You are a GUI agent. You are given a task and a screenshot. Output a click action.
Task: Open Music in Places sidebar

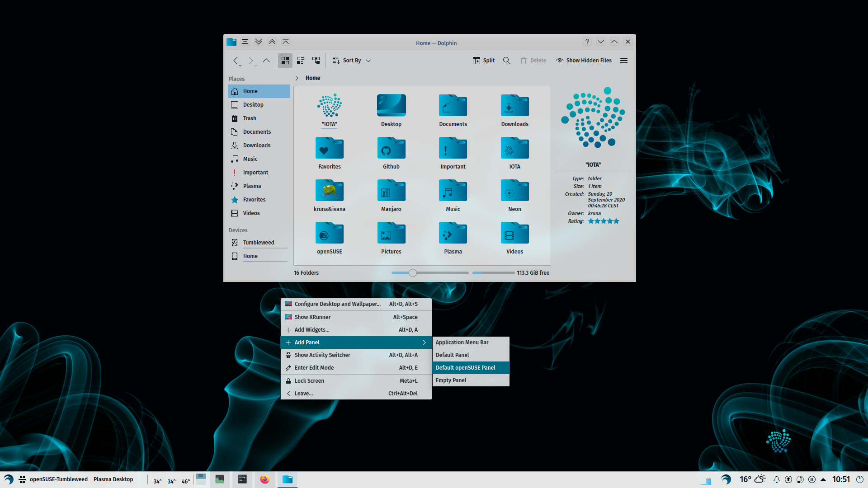coord(259,159)
